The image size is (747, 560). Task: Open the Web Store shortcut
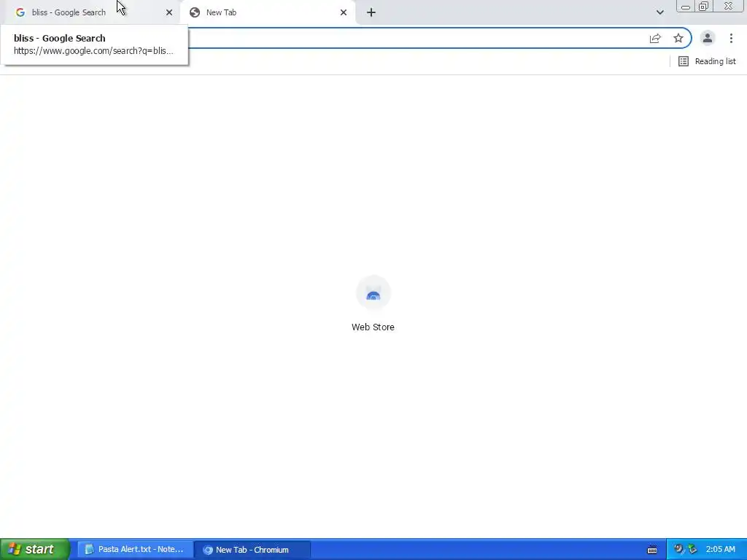click(373, 304)
